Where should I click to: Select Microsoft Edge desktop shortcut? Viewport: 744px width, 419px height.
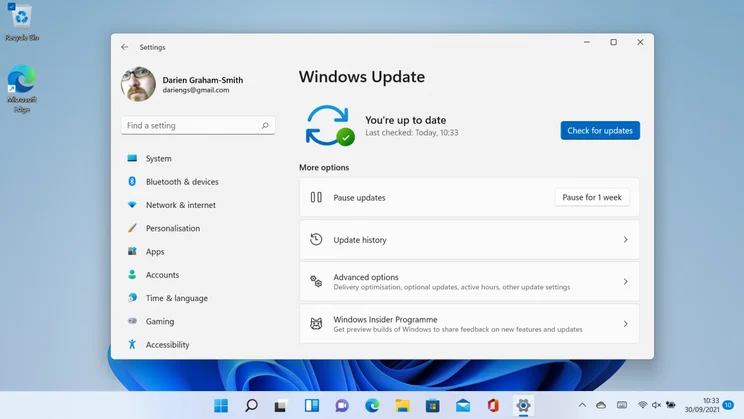click(21, 89)
